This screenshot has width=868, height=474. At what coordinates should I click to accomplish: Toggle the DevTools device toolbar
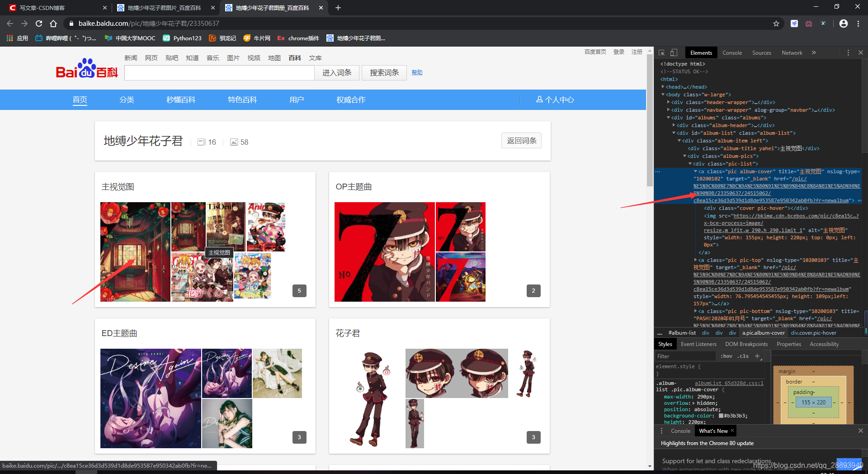click(x=674, y=52)
